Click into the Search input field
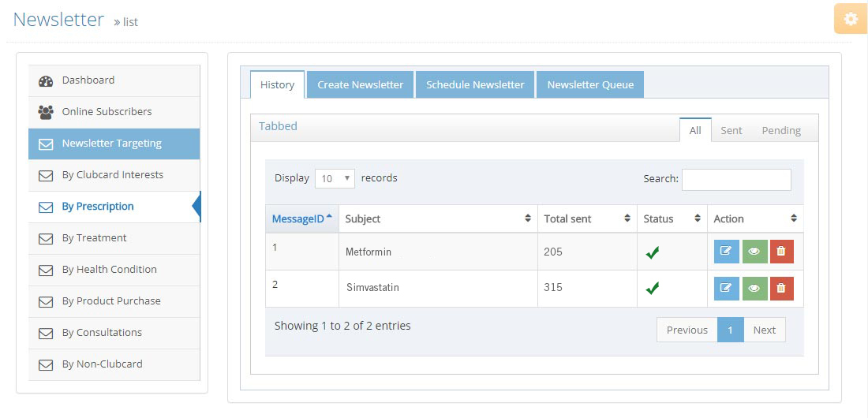 [x=735, y=179]
